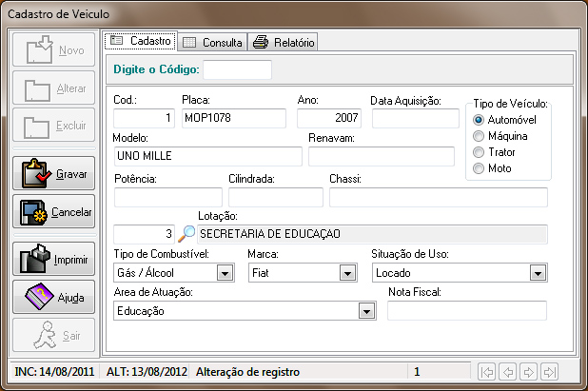Click the magnifier icon next to Lotação

click(x=186, y=233)
